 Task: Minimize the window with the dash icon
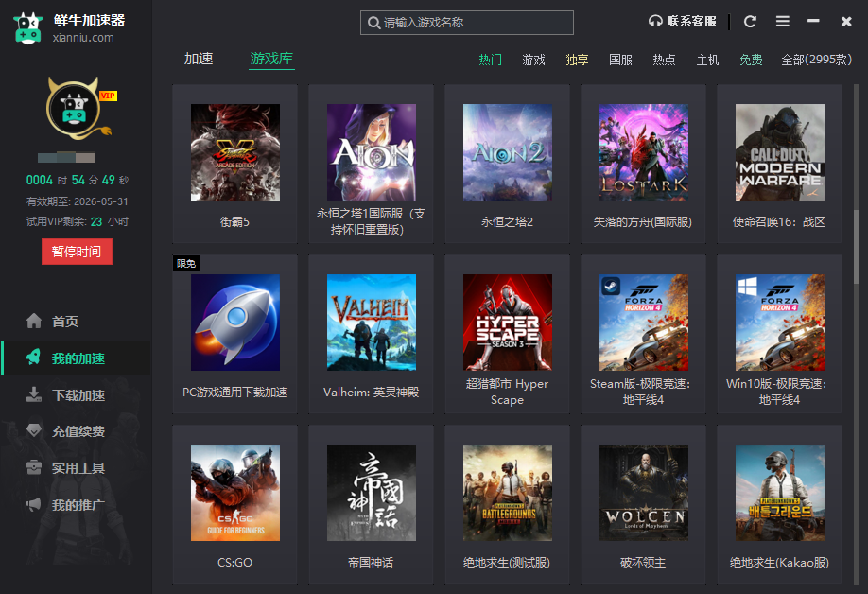813,21
